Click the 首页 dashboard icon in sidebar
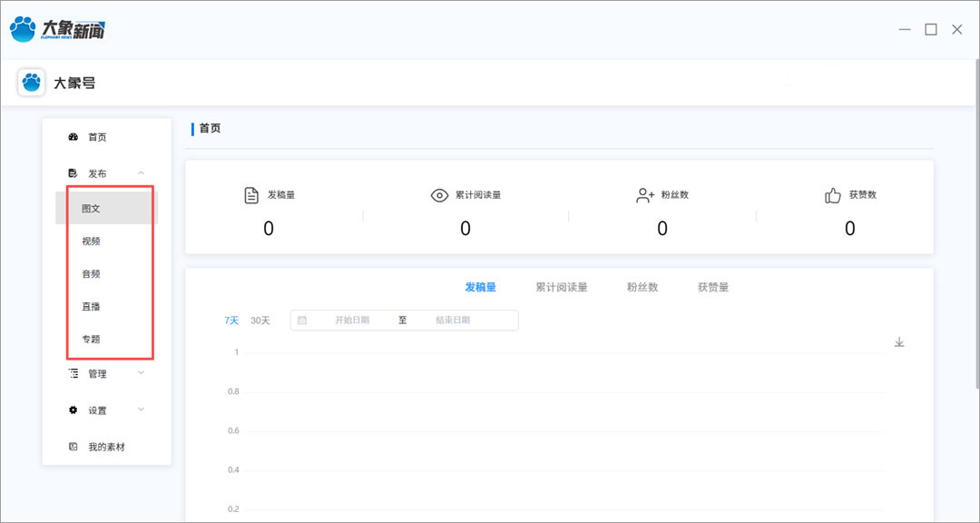This screenshot has width=980, height=523. point(73,137)
